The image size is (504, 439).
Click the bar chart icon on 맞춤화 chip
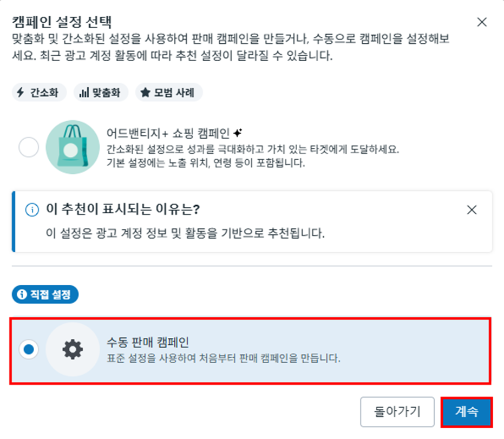(84, 93)
